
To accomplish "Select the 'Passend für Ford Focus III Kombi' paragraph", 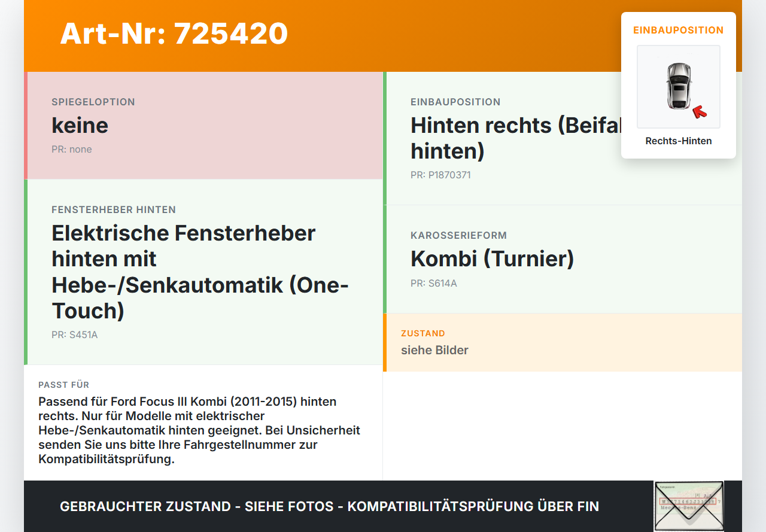I will [199, 430].
